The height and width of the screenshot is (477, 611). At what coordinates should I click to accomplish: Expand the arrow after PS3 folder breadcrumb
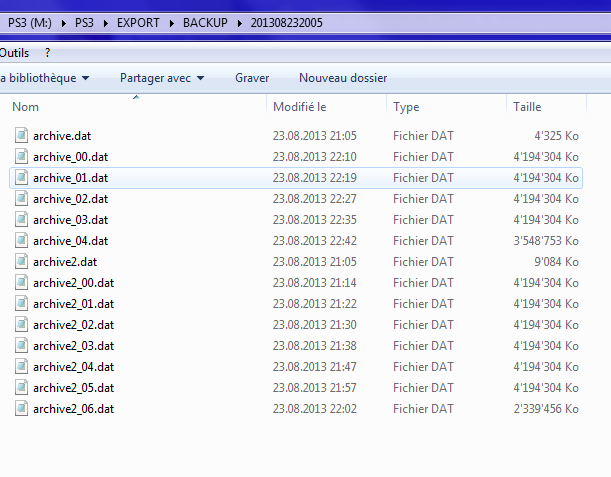(106, 23)
